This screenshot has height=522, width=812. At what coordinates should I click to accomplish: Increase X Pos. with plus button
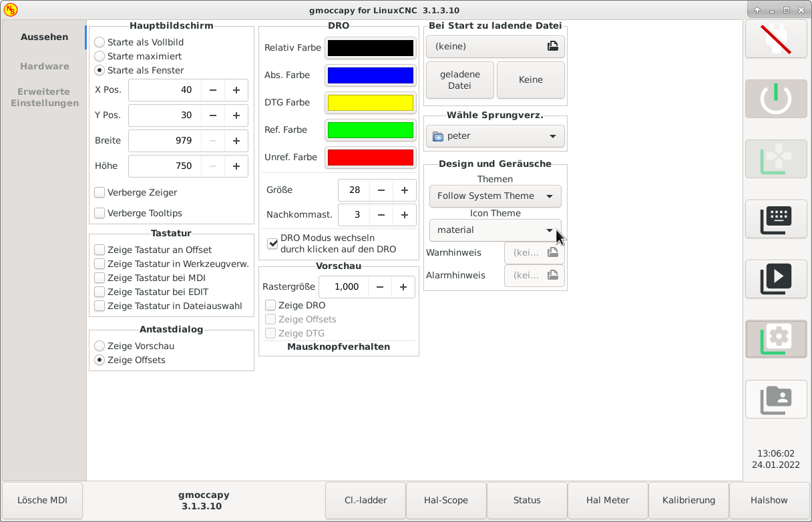pos(236,90)
